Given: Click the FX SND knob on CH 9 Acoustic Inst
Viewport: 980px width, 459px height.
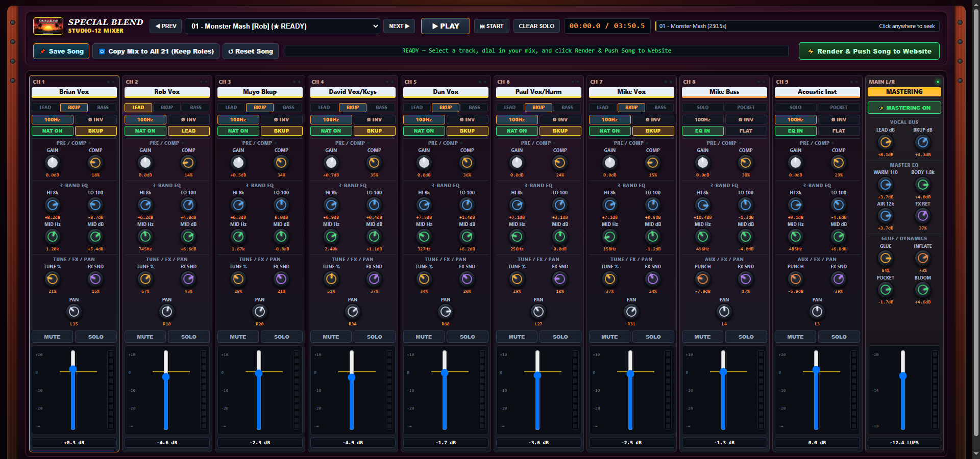Looking at the screenshot, I should tap(839, 279).
